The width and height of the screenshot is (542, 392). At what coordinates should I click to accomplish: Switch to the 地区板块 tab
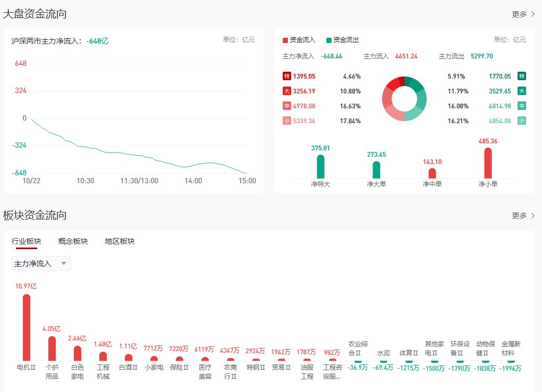pos(120,241)
